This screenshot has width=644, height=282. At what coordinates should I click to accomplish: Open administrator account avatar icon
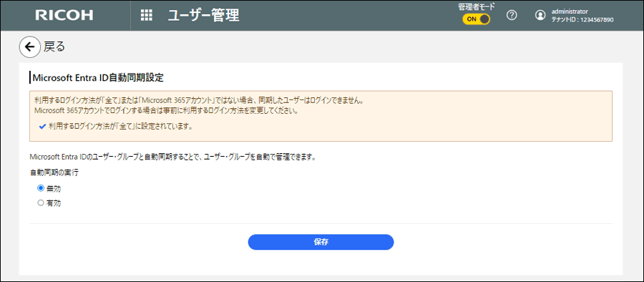point(540,15)
